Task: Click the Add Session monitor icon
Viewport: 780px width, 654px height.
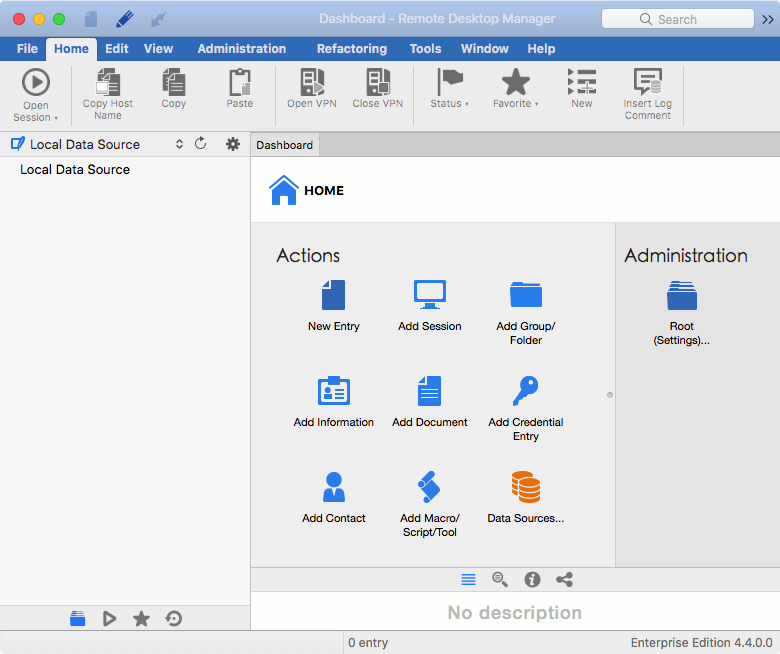Action: coord(430,295)
